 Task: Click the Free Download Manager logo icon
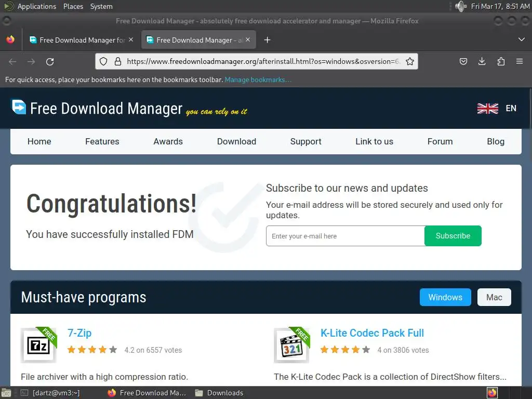[x=19, y=107]
